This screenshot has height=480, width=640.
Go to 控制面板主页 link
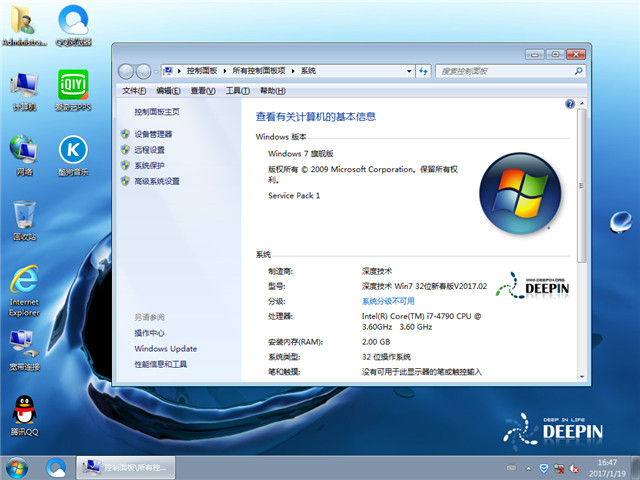click(x=157, y=111)
